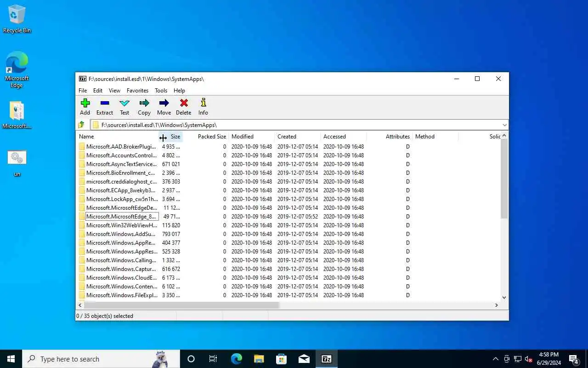This screenshot has width=588, height=368.
Task: Click the Windows search box
Action: (x=101, y=359)
